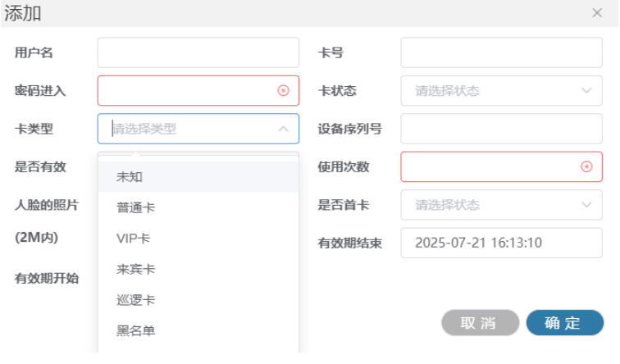
Task: Click the clear icon in 使用次数 field
Action: [586, 166]
